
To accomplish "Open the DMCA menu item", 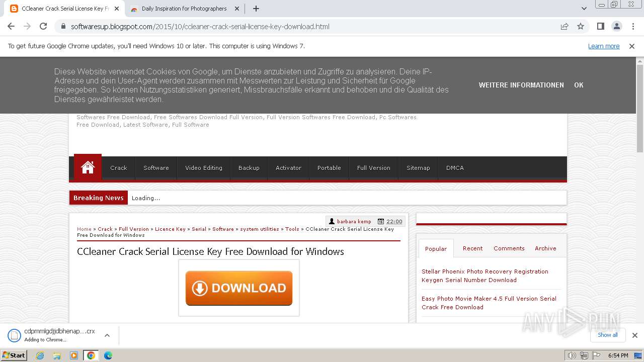I will click(x=455, y=168).
